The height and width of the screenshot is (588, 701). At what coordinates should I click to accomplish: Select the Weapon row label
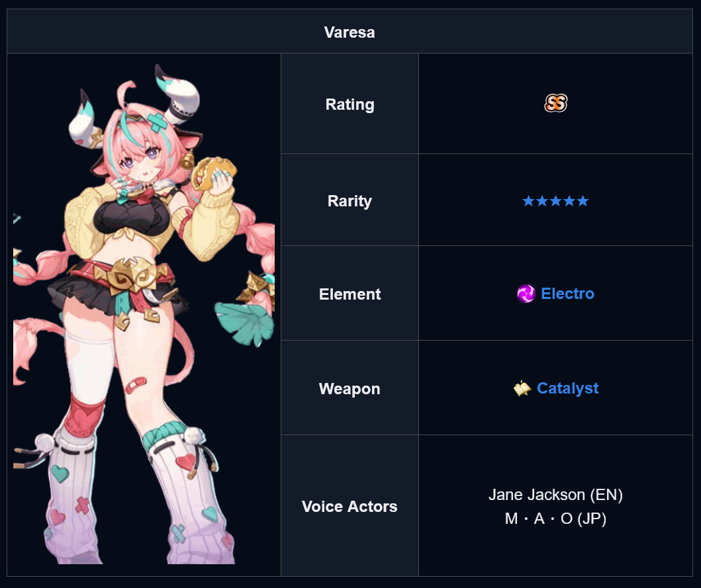350,389
